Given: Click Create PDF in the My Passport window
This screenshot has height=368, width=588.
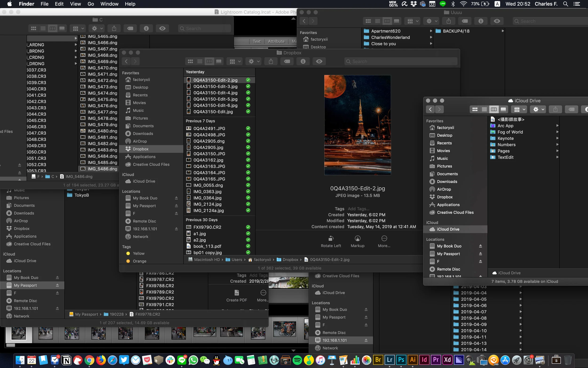Looking at the screenshot, I should click(x=237, y=295).
